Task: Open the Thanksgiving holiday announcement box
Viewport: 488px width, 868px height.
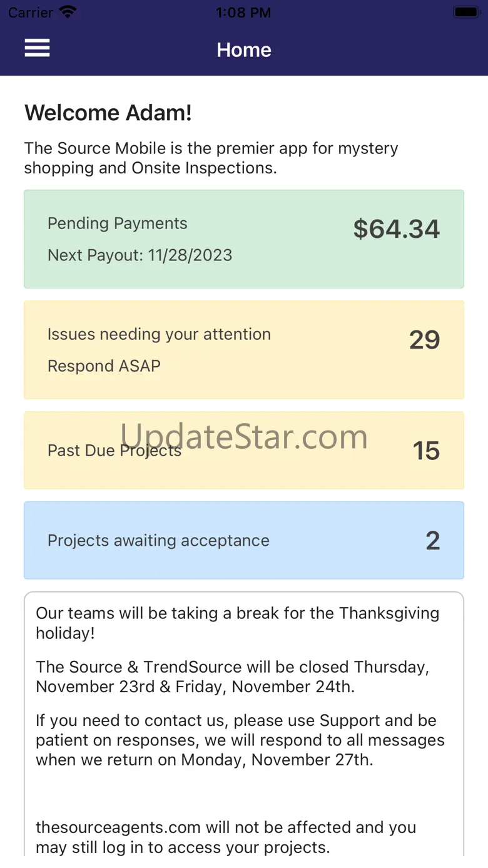Action: [244, 724]
